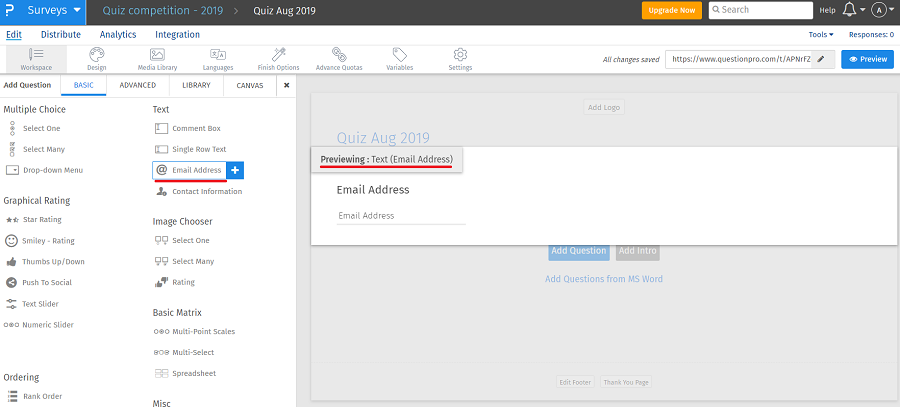Click the survey URL field
Screen dimensions: 900x407
point(739,59)
